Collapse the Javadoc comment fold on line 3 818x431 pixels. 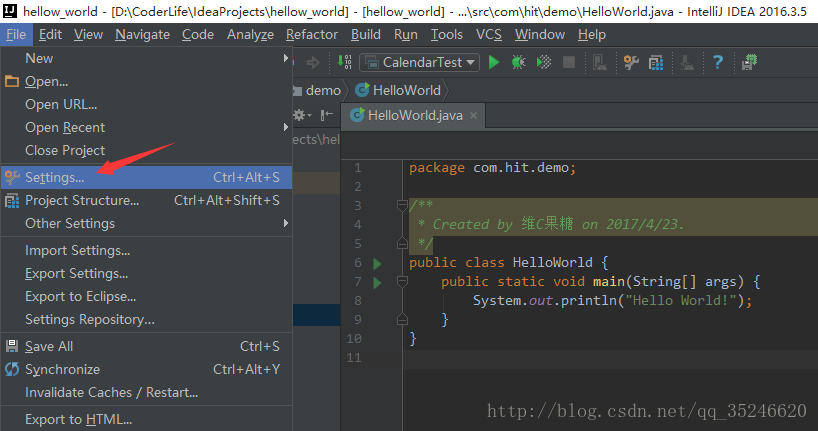coord(402,206)
